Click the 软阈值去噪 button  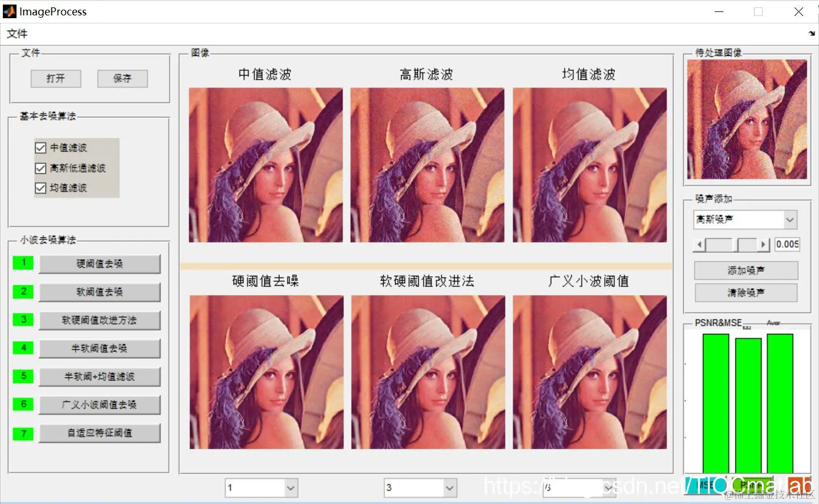100,292
